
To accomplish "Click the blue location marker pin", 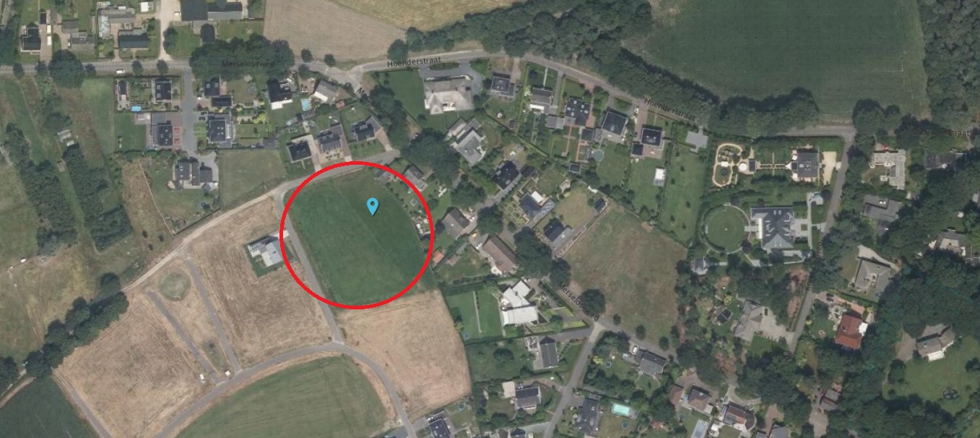I will 373,206.
